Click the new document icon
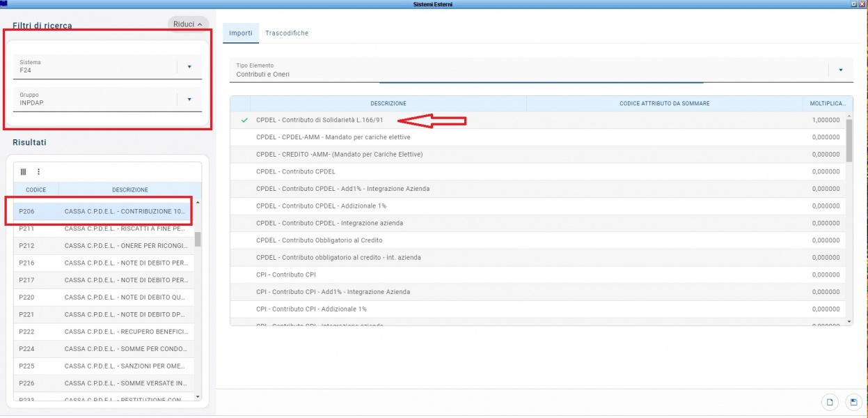This screenshot has width=868, height=418. point(830,402)
